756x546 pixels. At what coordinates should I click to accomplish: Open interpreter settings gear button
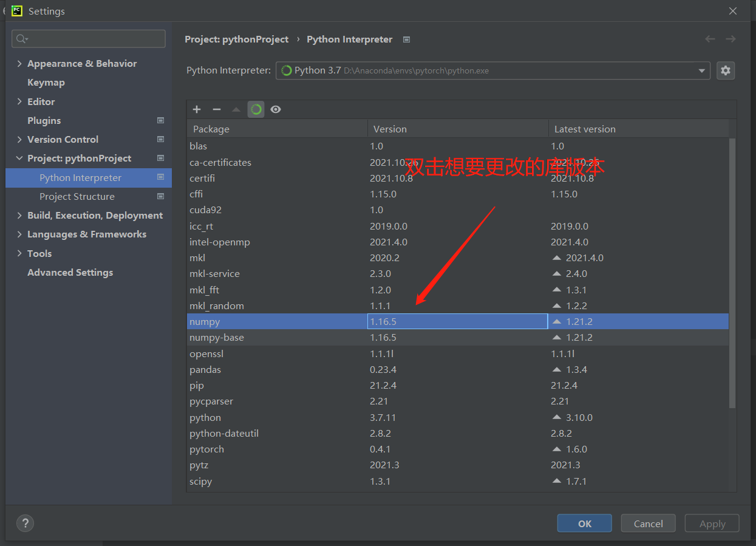tap(725, 70)
